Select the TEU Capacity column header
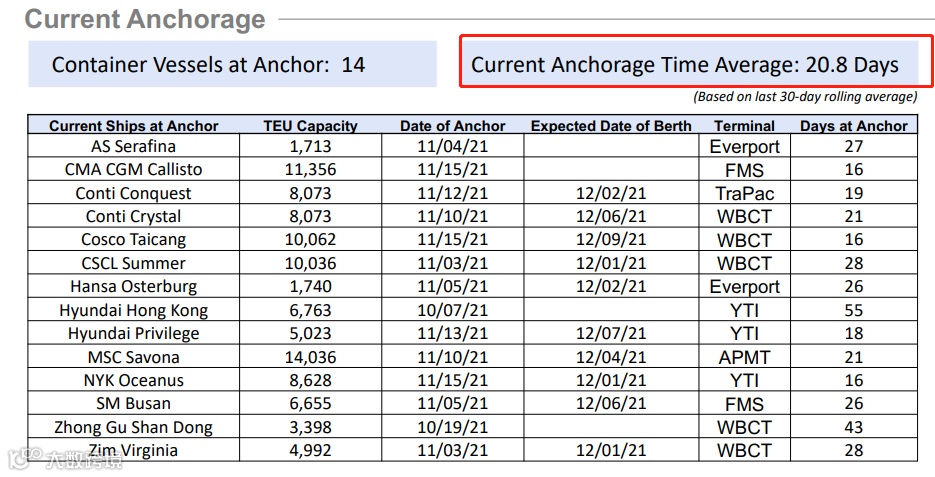935x477 pixels. (x=310, y=126)
